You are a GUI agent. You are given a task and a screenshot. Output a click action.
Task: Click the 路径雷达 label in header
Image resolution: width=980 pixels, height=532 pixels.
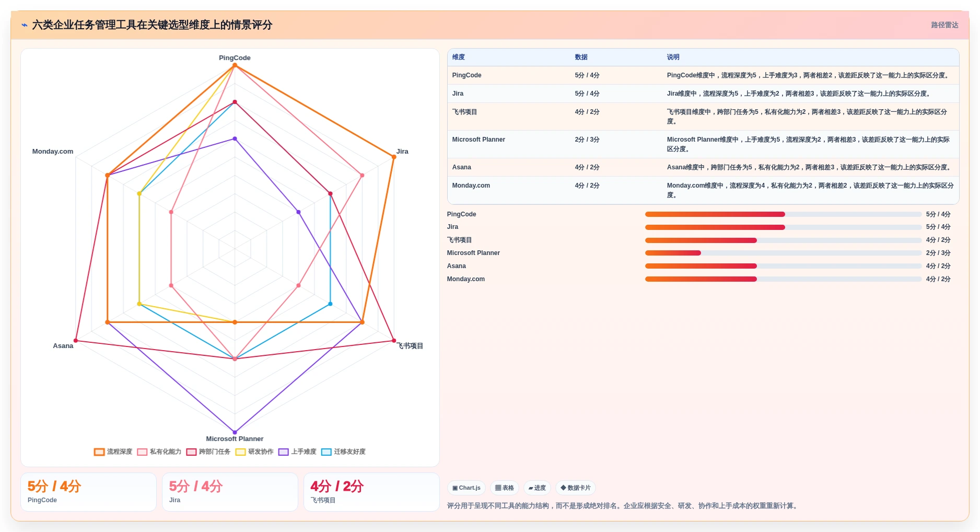[x=944, y=25]
